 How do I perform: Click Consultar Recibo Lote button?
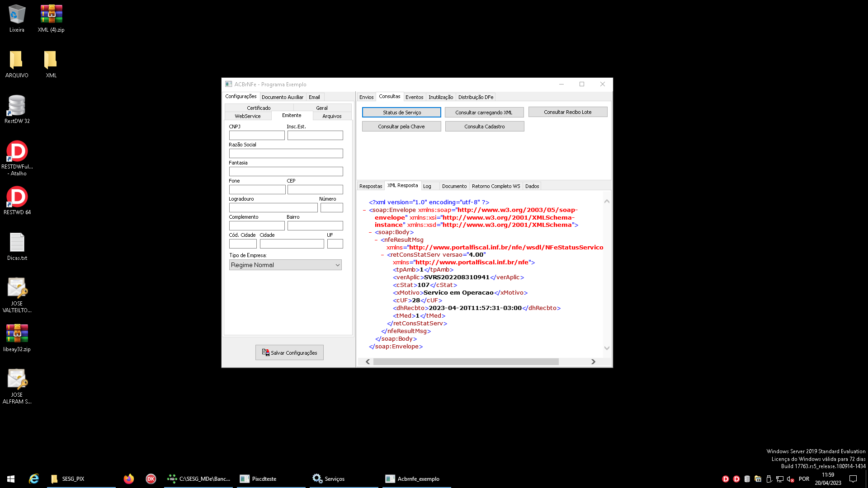[x=567, y=112]
